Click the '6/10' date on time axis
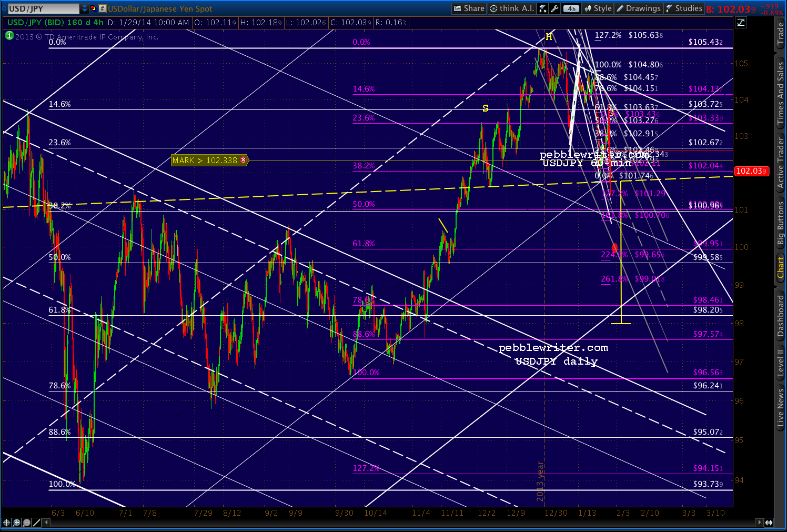The height and width of the screenshot is (532, 787). (x=85, y=513)
